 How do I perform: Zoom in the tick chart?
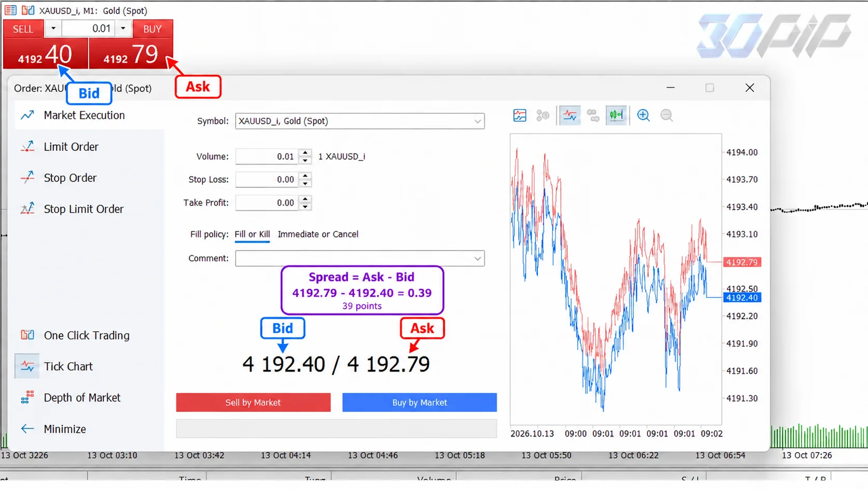click(x=643, y=115)
